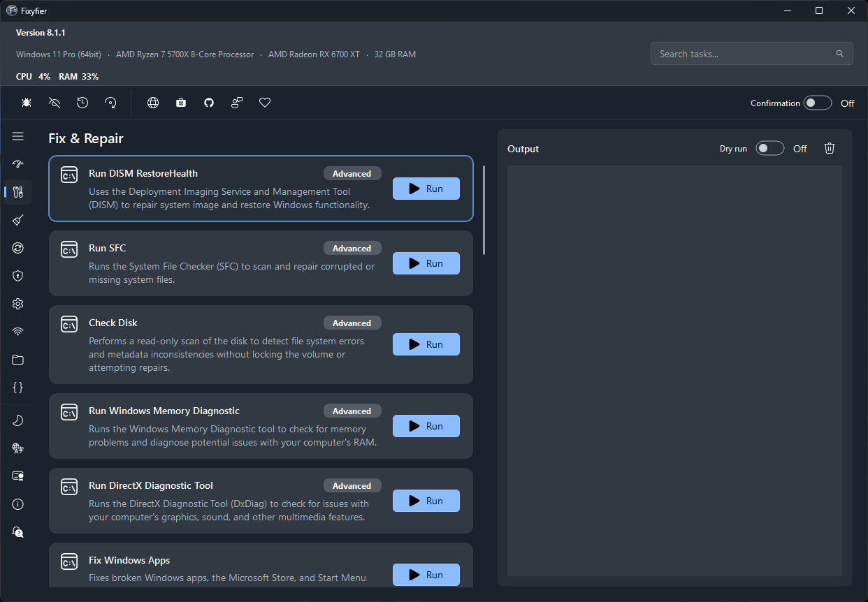Screen dimensions: 868x602
Task: Click the heart icon in the toolbar
Action: 265,103
